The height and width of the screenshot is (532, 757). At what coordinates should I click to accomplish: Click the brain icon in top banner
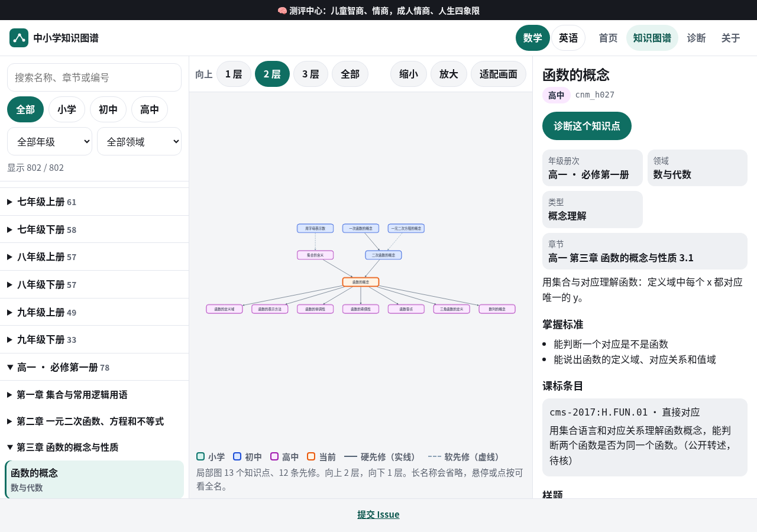[x=282, y=11]
